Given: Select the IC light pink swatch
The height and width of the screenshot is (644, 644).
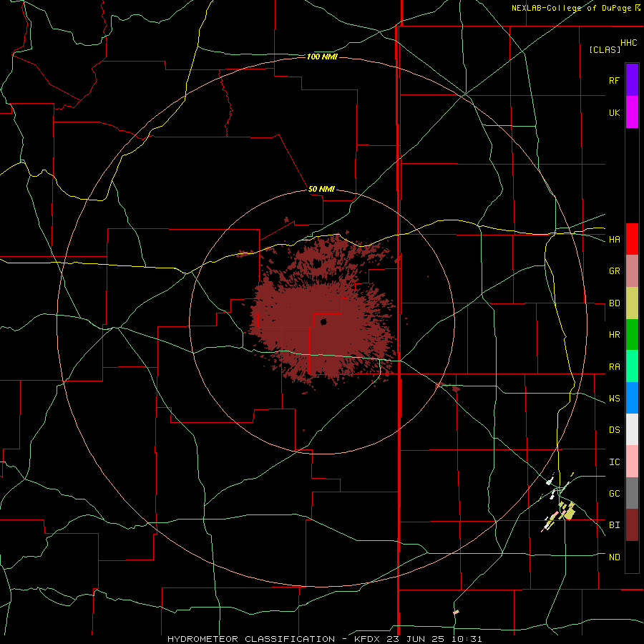Looking at the screenshot, I should tap(632, 462).
